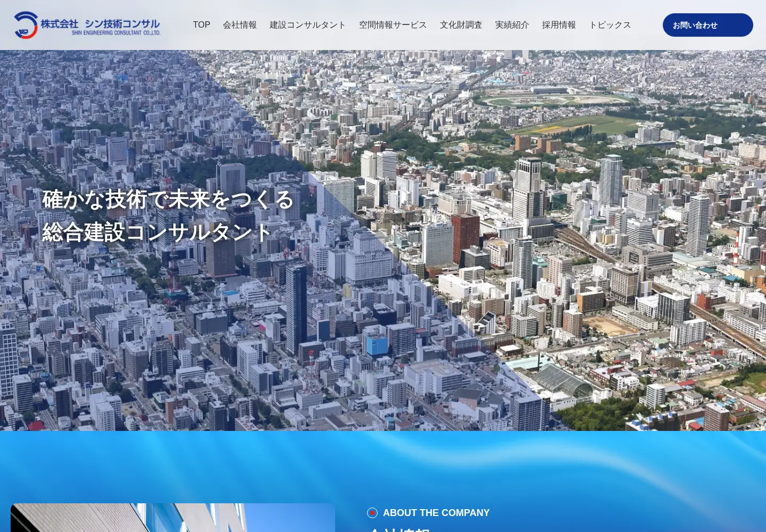766x532 pixels.
Task: Open the 採用情報 navigation link
Action: 559,25
